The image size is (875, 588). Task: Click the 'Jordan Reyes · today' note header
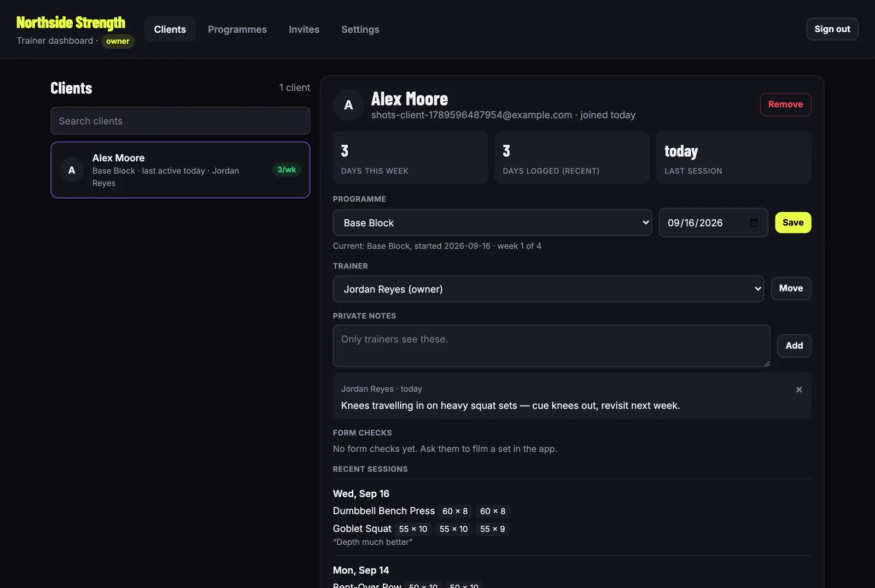(382, 389)
